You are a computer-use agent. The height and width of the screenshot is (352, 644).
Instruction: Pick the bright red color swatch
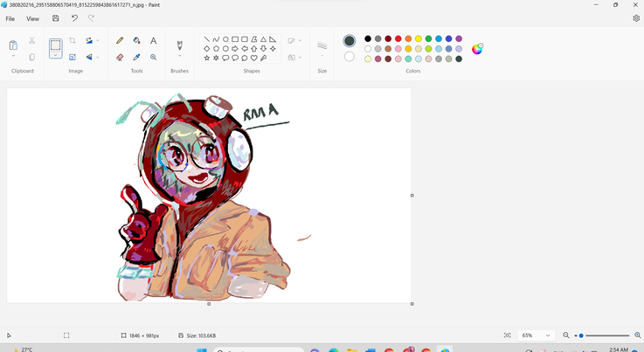coord(398,38)
